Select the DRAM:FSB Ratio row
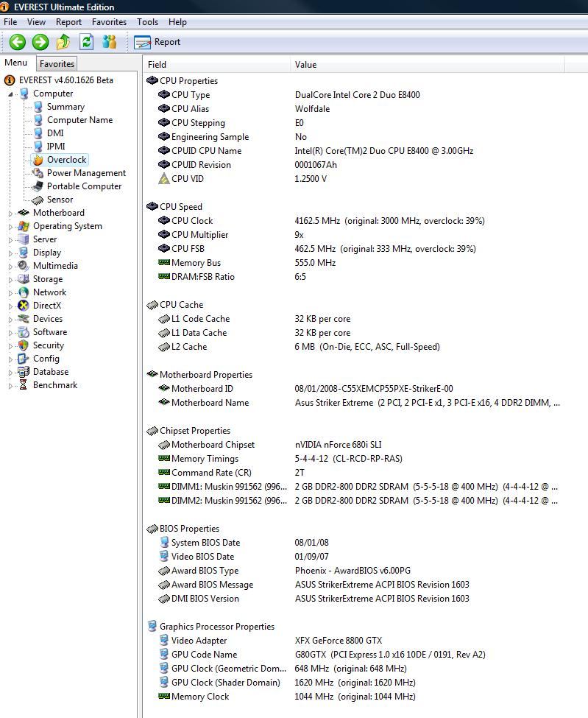The width and height of the screenshot is (588, 718). [x=232, y=277]
